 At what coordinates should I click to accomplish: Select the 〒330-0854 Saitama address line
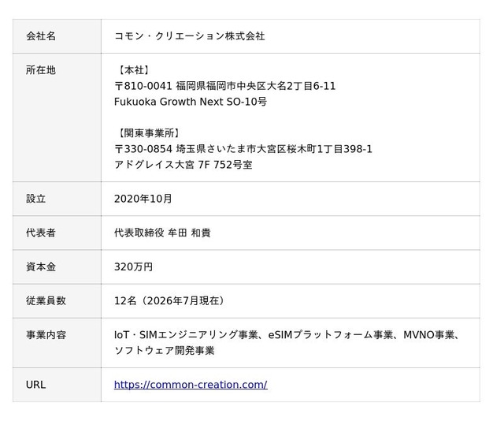pyautogui.click(x=243, y=149)
